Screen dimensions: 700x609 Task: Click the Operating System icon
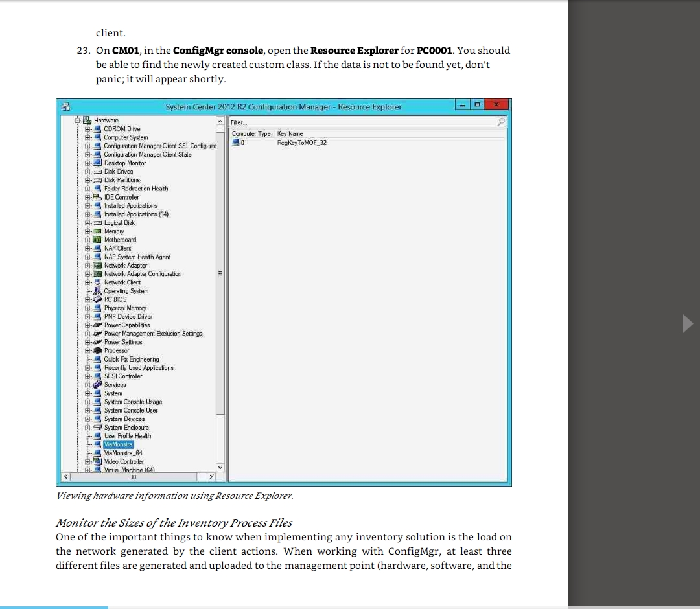pos(98,291)
